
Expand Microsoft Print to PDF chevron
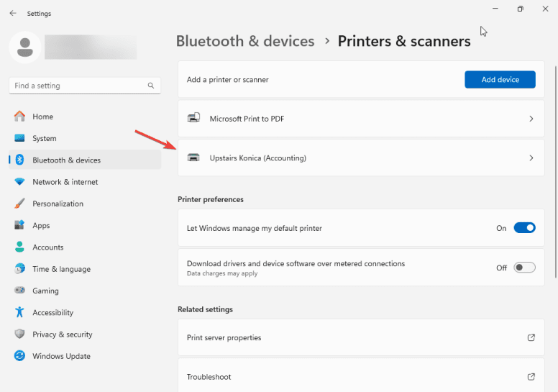pyautogui.click(x=531, y=119)
